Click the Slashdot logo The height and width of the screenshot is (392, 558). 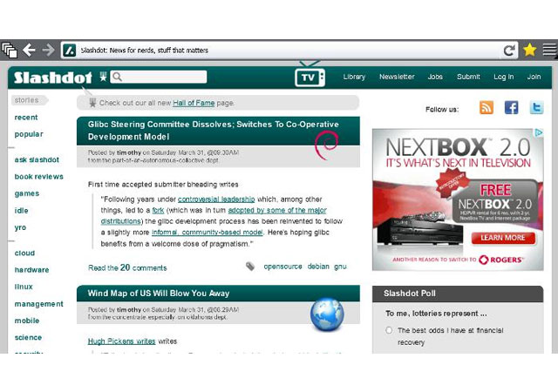coord(53,78)
